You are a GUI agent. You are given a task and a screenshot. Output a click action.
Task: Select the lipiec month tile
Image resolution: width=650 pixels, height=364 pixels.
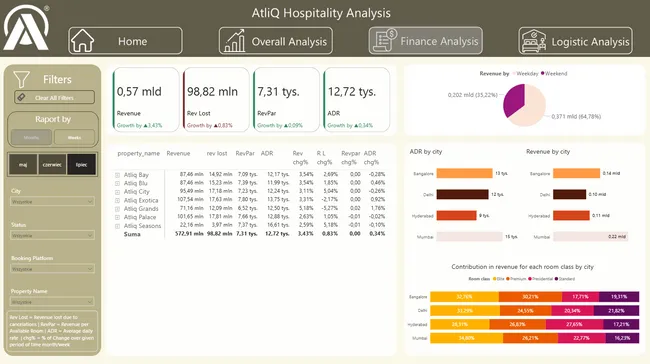pos(82,165)
